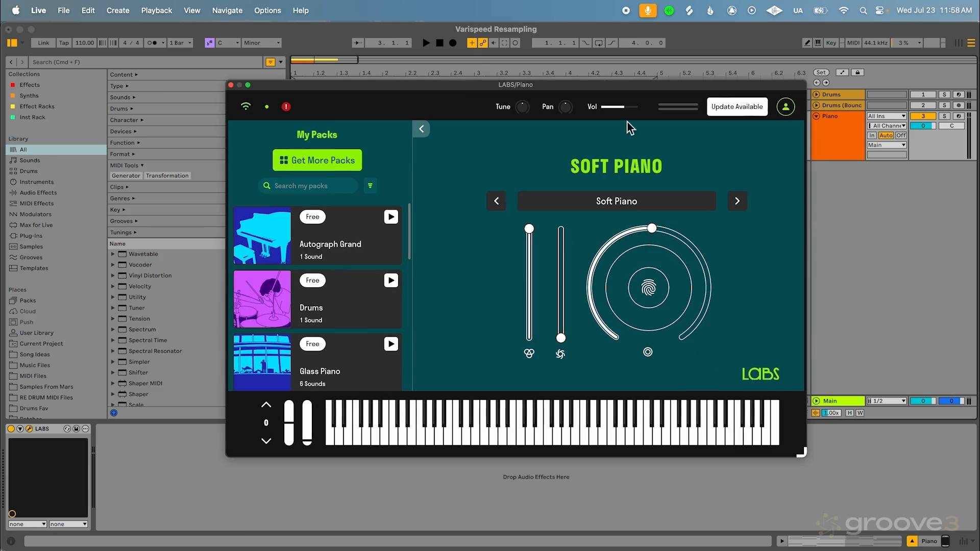Collapse the My Packs sidebar
Viewport: 980px width, 551px height.
click(421, 129)
